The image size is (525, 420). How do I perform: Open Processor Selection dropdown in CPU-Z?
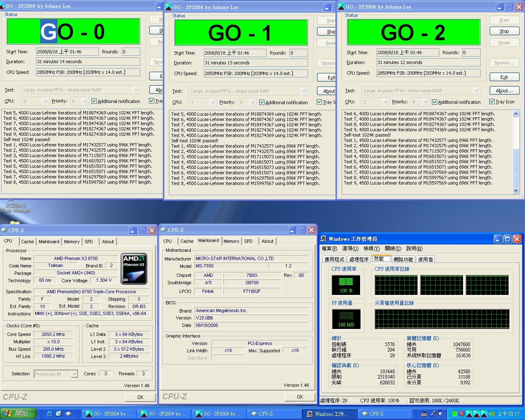(74, 374)
